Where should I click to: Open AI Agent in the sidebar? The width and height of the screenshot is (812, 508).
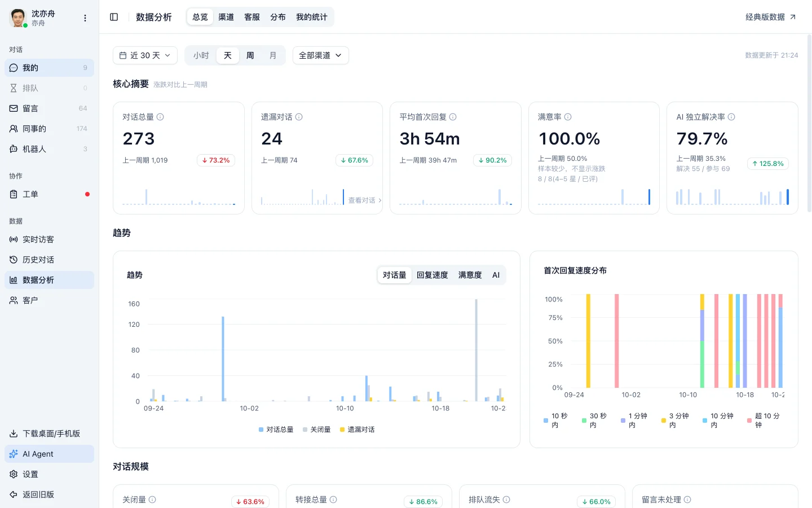click(49, 454)
